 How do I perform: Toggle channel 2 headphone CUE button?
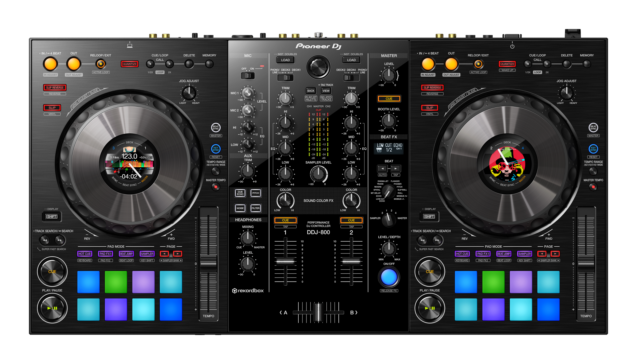(x=351, y=220)
